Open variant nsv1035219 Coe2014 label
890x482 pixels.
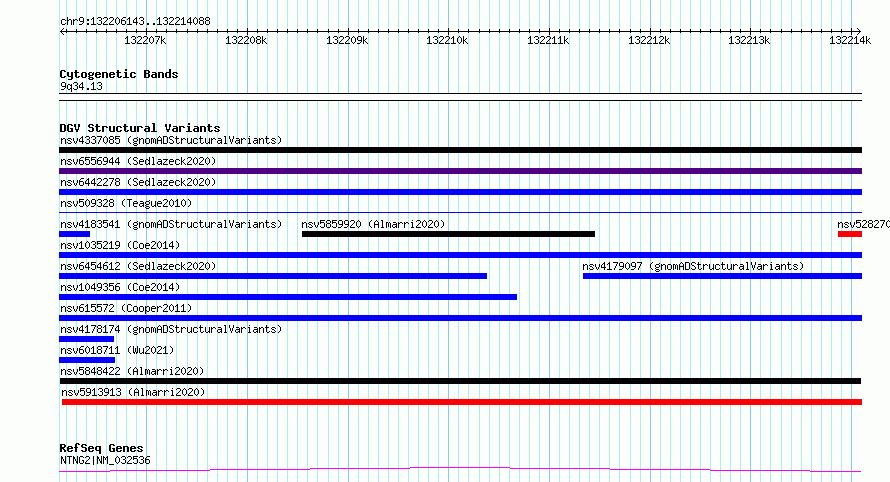coord(120,245)
